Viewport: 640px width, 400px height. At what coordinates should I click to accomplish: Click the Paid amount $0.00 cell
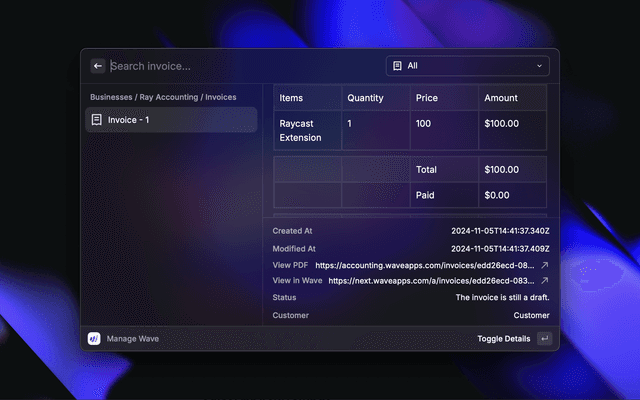497,195
